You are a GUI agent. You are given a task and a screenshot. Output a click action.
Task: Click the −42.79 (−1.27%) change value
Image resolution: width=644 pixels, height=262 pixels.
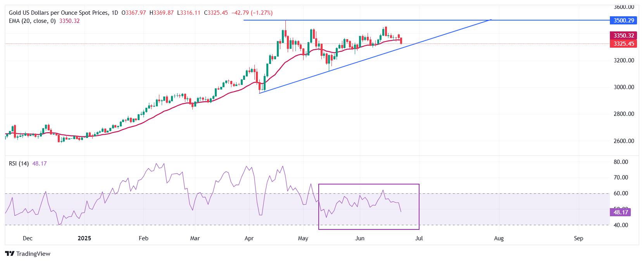(x=252, y=13)
